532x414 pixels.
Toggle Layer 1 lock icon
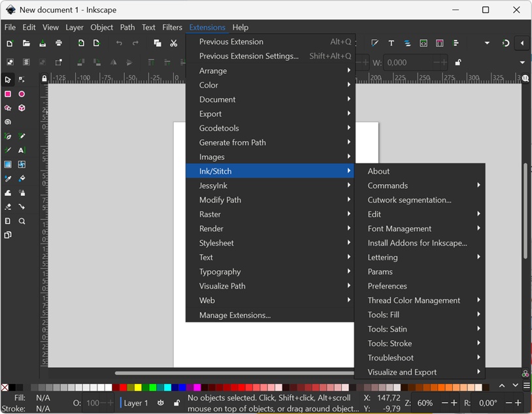(x=176, y=403)
